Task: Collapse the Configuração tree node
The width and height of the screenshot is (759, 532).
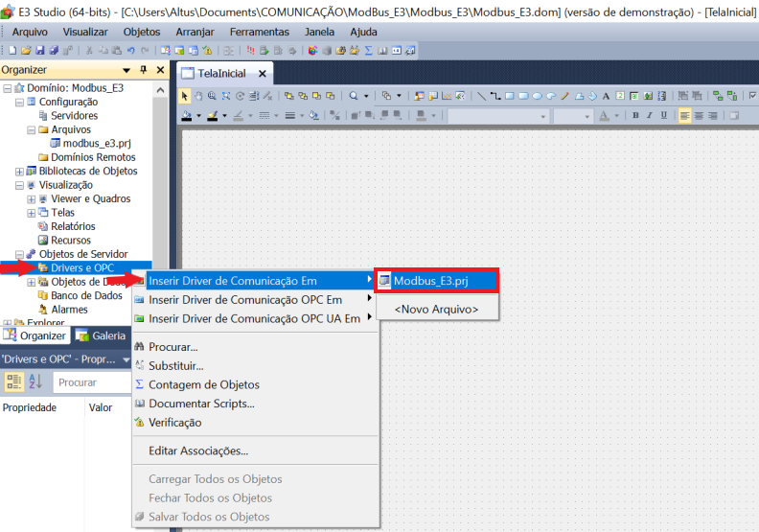Action: (19, 103)
